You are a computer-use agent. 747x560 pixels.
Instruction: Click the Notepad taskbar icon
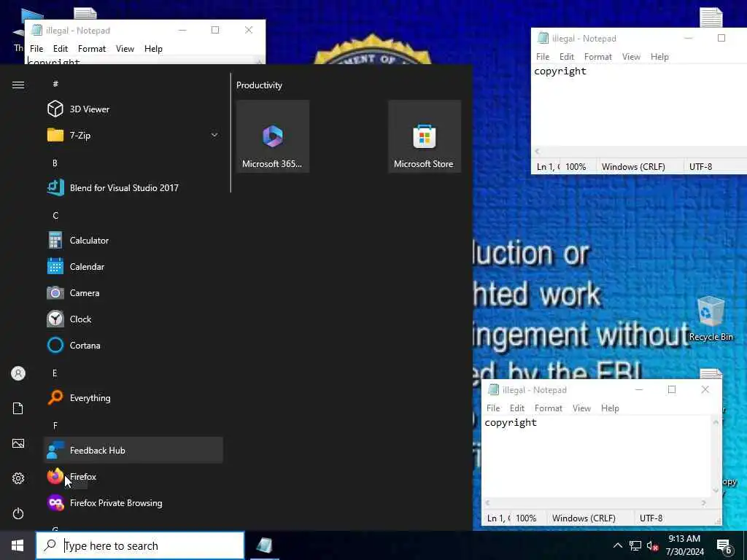pos(264,545)
